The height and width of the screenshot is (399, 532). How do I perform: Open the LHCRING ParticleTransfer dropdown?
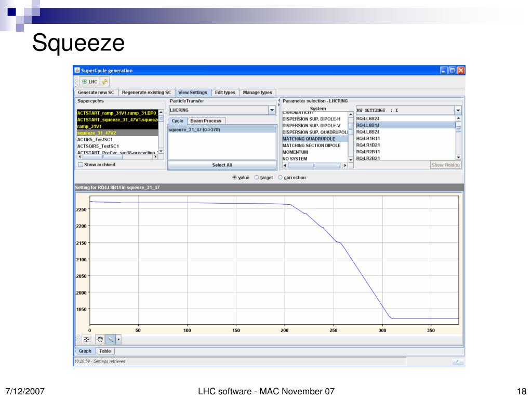coord(272,110)
